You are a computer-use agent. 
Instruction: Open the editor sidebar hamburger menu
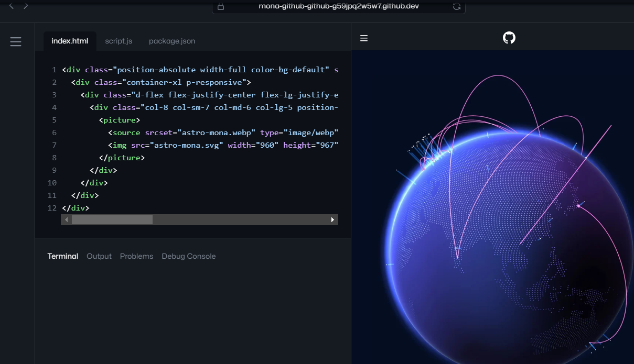click(x=16, y=42)
